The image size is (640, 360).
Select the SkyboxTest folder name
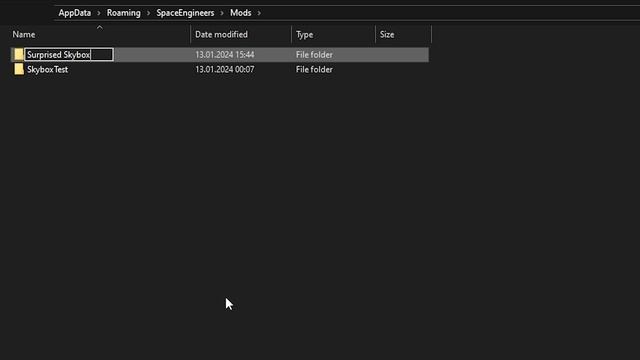pos(47,69)
